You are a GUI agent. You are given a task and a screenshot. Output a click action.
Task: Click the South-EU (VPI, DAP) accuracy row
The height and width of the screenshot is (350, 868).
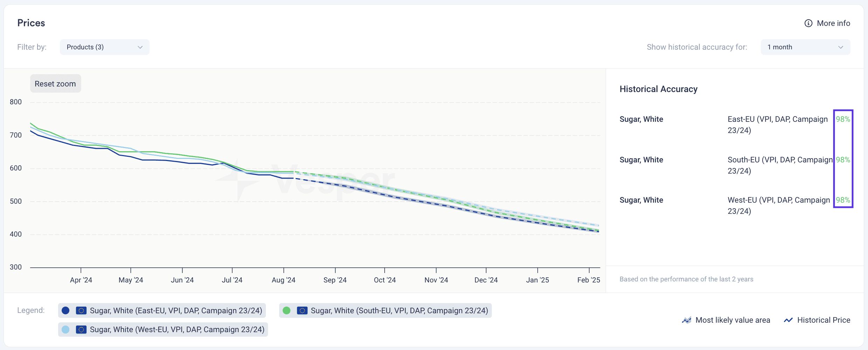735,165
